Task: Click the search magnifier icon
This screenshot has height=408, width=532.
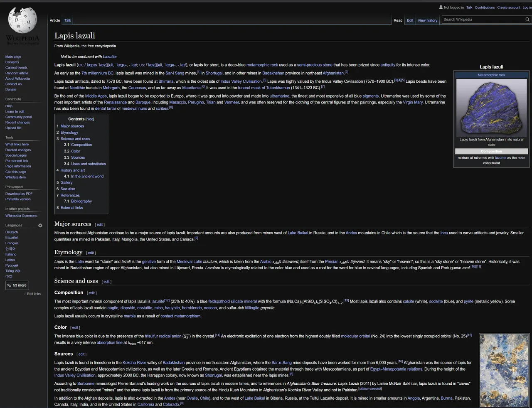Action: (x=527, y=20)
